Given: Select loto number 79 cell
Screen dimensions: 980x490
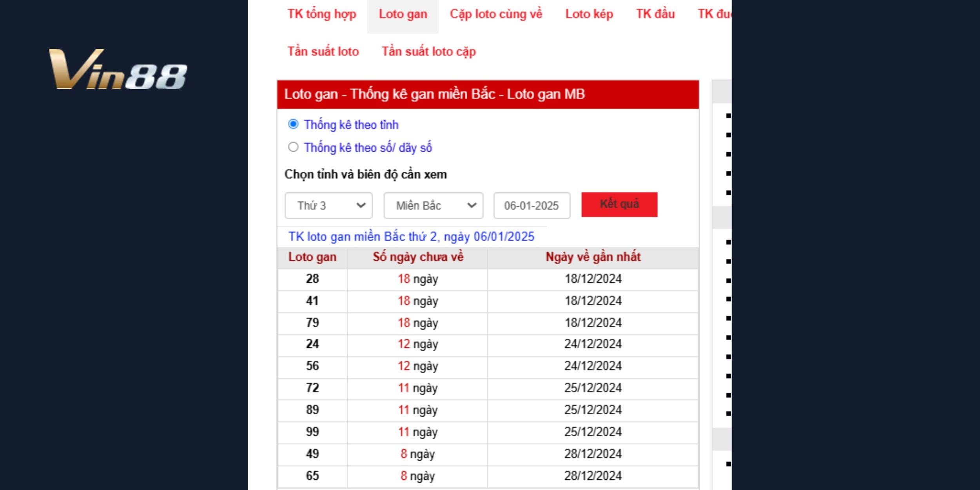Looking at the screenshot, I should [x=312, y=323].
